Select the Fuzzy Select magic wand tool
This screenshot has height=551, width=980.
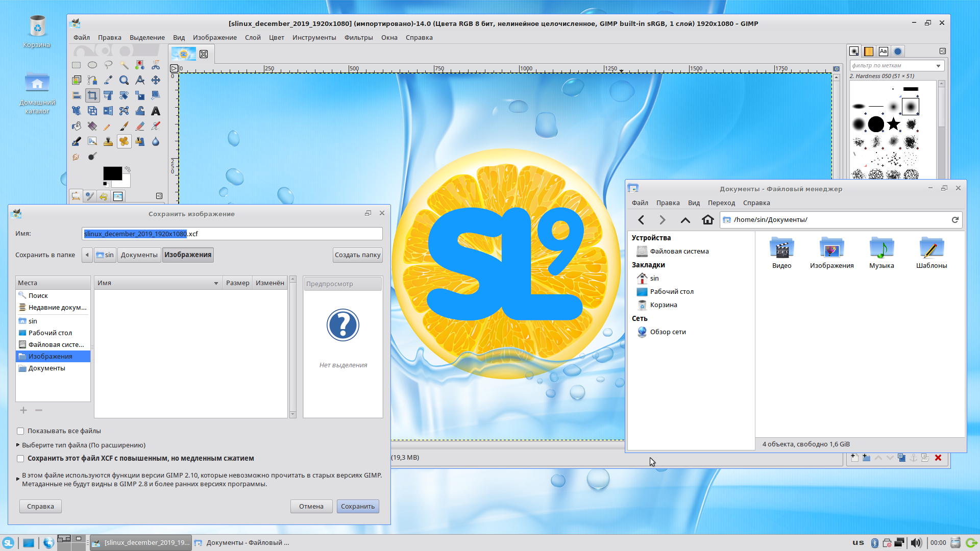[x=124, y=65]
